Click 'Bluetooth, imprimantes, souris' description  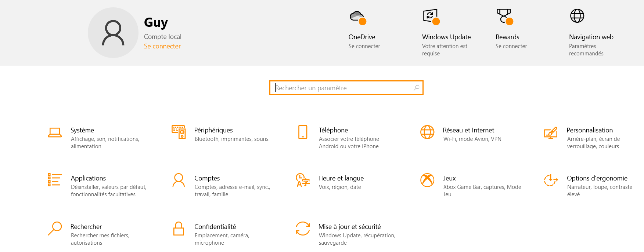[x=231, y=139]
